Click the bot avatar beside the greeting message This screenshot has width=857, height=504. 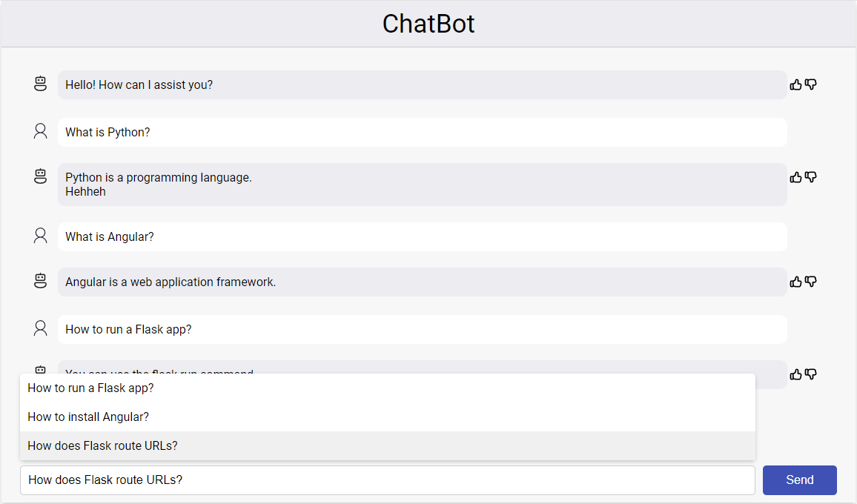(x=40, y=84)
